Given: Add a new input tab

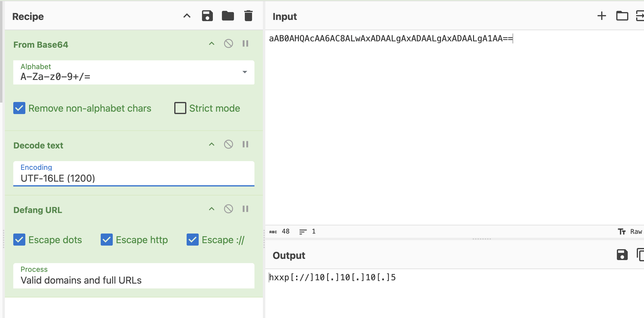Looking at the screenshot, I should click(602, 16).
